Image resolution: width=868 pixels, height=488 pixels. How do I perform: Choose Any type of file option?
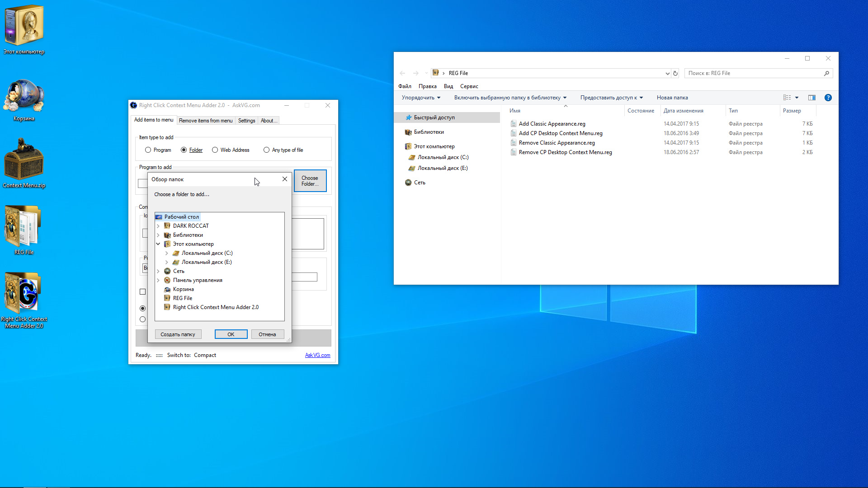[266, 150]
